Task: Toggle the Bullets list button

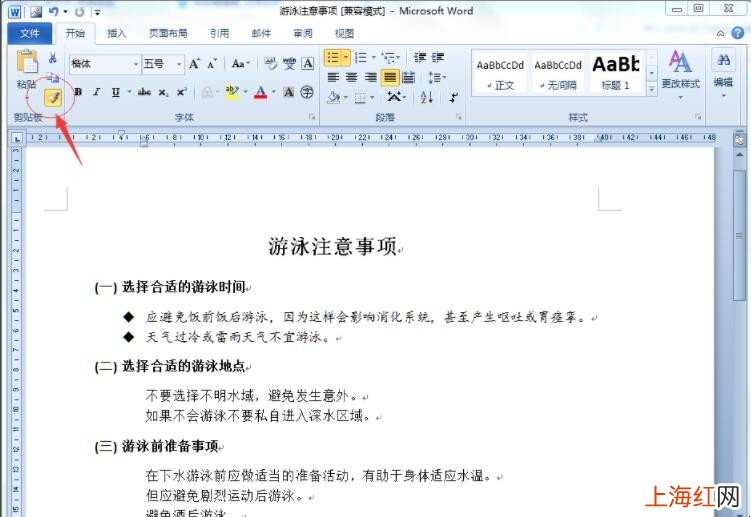Action: click(x=332, y=57)
